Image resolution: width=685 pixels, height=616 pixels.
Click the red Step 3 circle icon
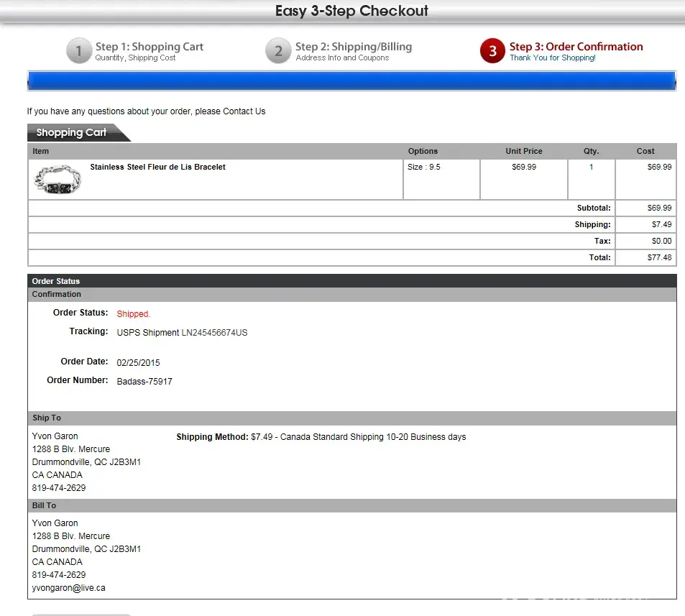(x=492, y=52)
